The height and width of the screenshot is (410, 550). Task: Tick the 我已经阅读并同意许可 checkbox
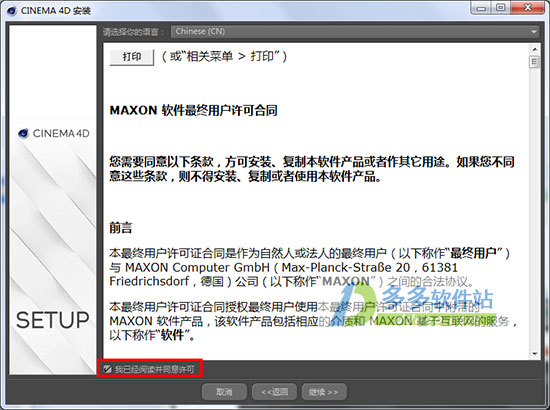click(x=107, y=369)
